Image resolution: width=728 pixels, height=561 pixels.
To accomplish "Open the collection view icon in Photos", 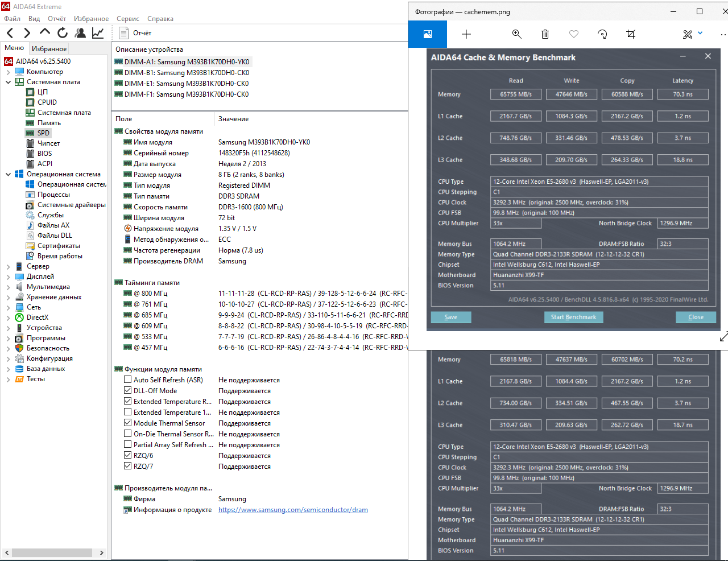I will pyautogui.click(x=428, y=34).
